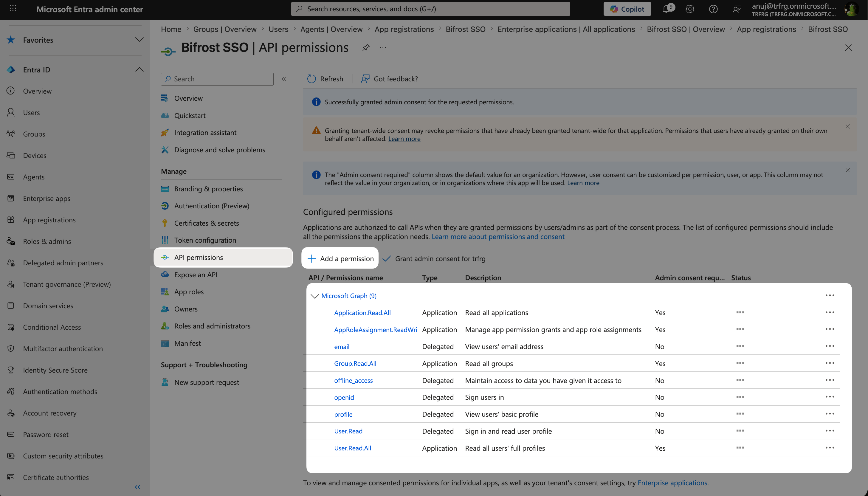
Task: Open Learn more link in admin consent info
Action: (x=583, y=183)
